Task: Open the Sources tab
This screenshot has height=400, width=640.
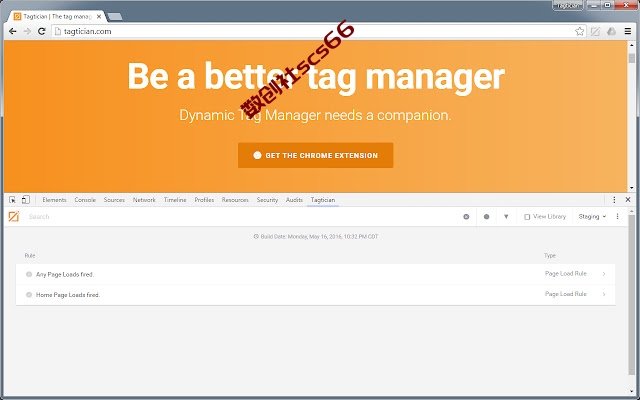Action: [114, 200]
